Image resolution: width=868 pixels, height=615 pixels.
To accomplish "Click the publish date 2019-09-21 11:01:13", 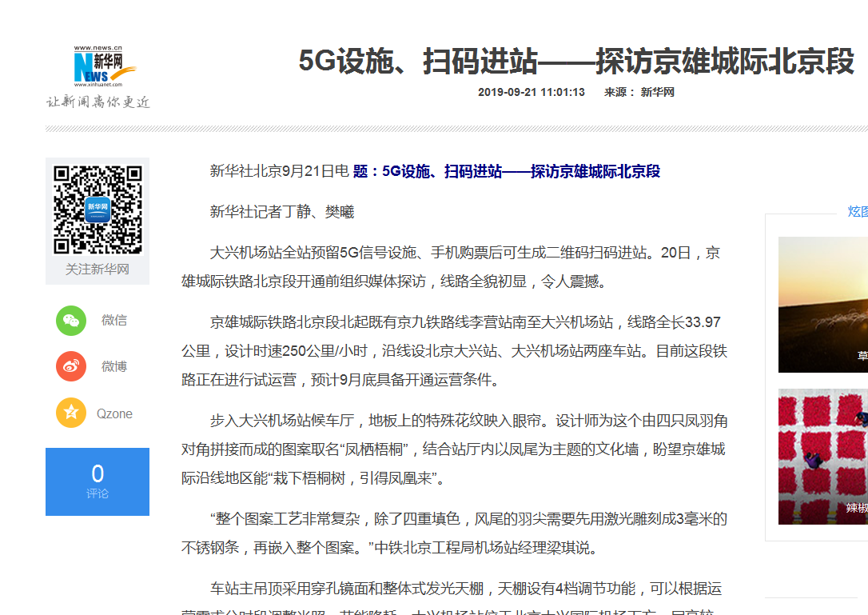I will (x=532, y=92).
